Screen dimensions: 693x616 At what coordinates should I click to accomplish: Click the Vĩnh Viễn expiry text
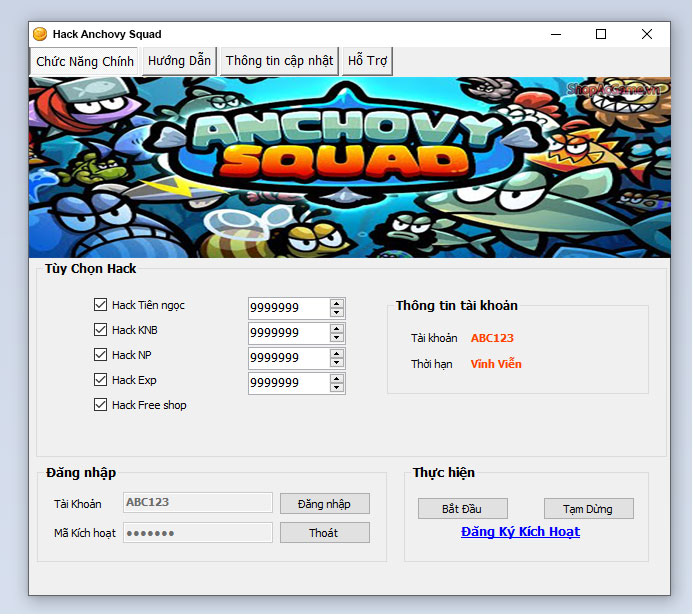click(x=496, y=364)
